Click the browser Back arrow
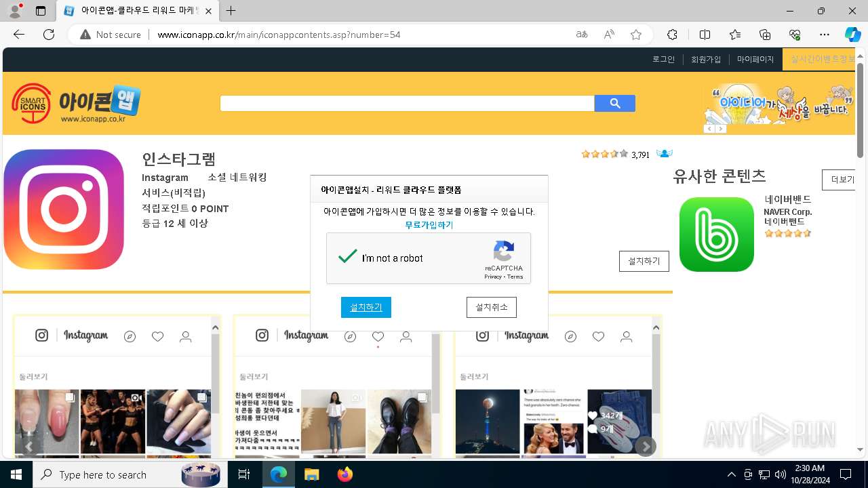Image resolution: width=868 pixels, height=488 pixels. click(x=19, y=35)
